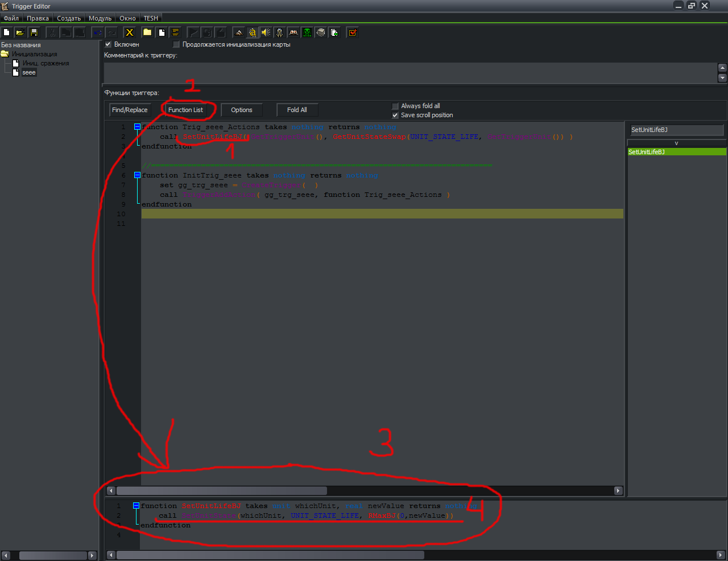Click the New Action icon
Screen dimensions: 728x561
coord(221,32)
